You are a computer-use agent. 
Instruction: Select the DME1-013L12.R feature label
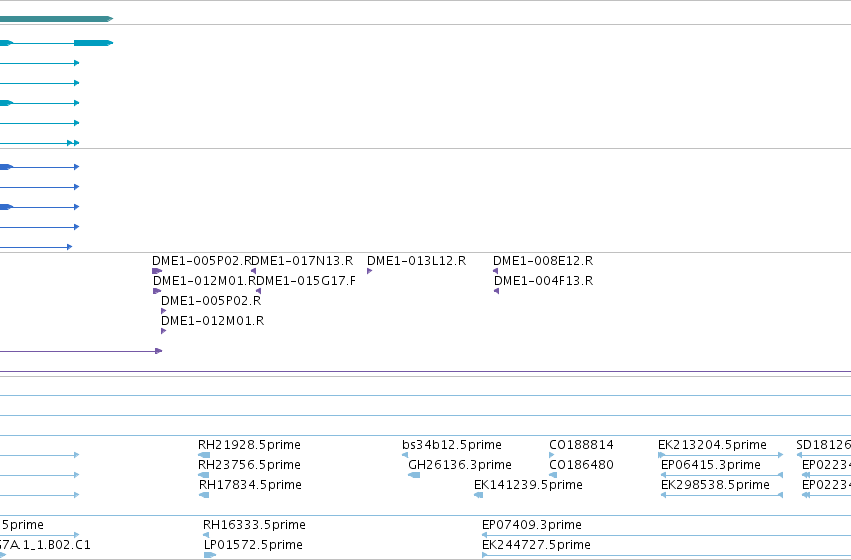coord(416,261)
